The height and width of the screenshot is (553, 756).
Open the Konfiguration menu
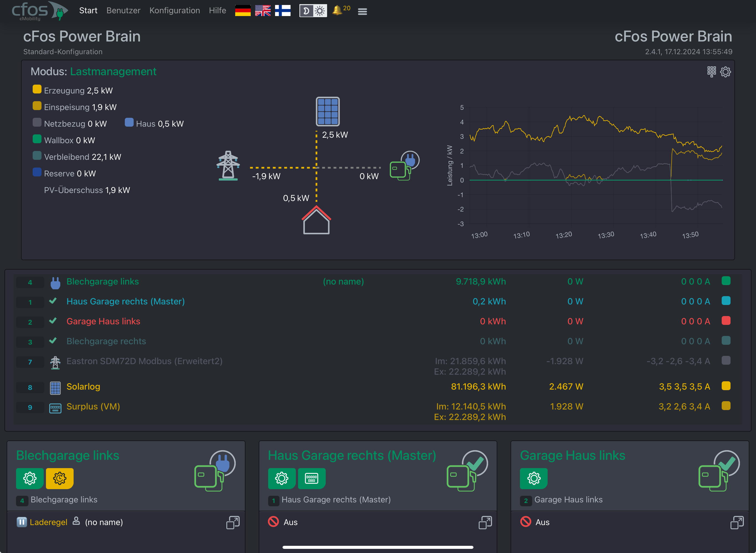[x=175, y=11]
